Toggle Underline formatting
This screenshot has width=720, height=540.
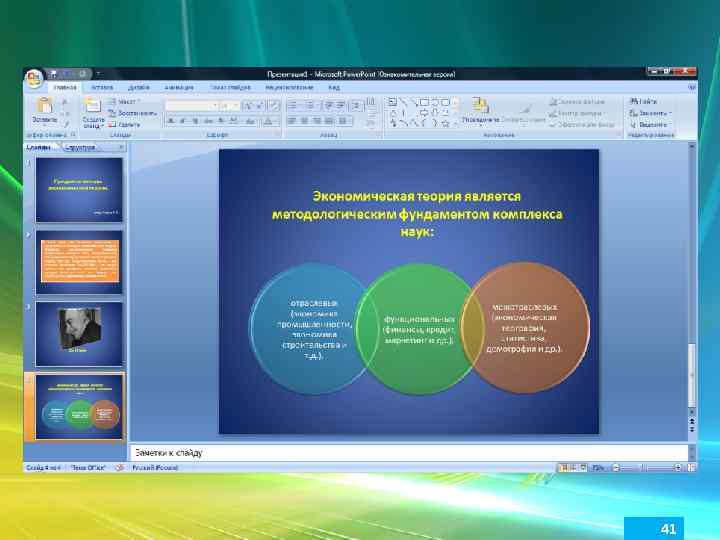[195, 121]
